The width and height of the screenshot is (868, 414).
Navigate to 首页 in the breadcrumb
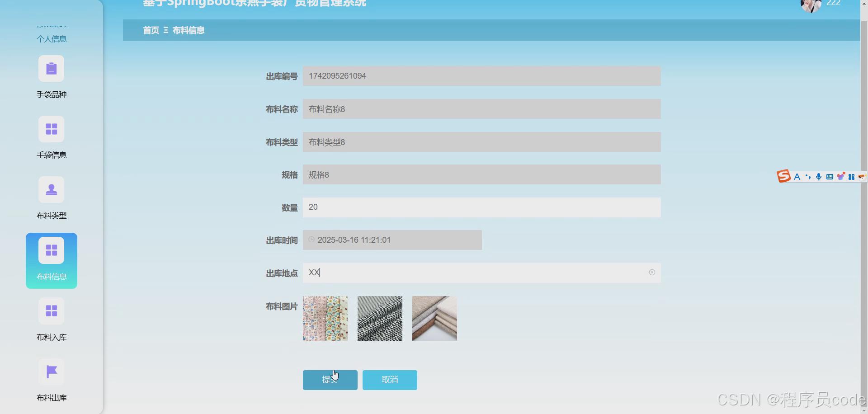pos(151,30)
